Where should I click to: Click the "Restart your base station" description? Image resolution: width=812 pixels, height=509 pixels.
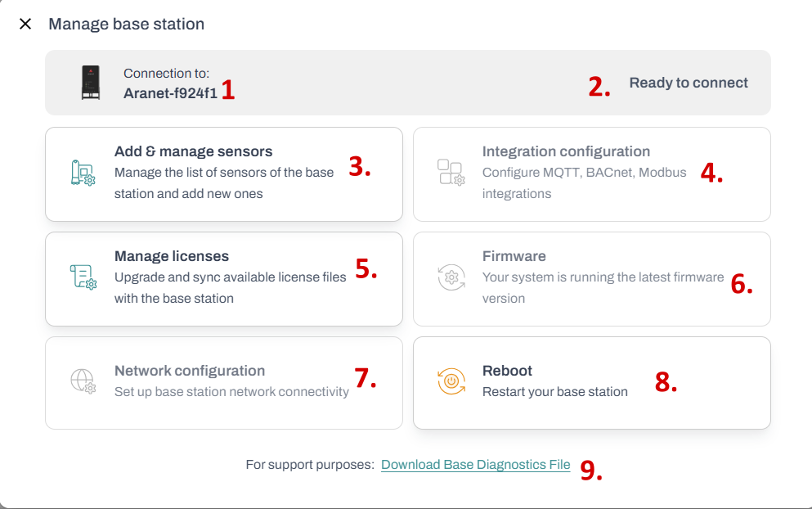(554, 392)
